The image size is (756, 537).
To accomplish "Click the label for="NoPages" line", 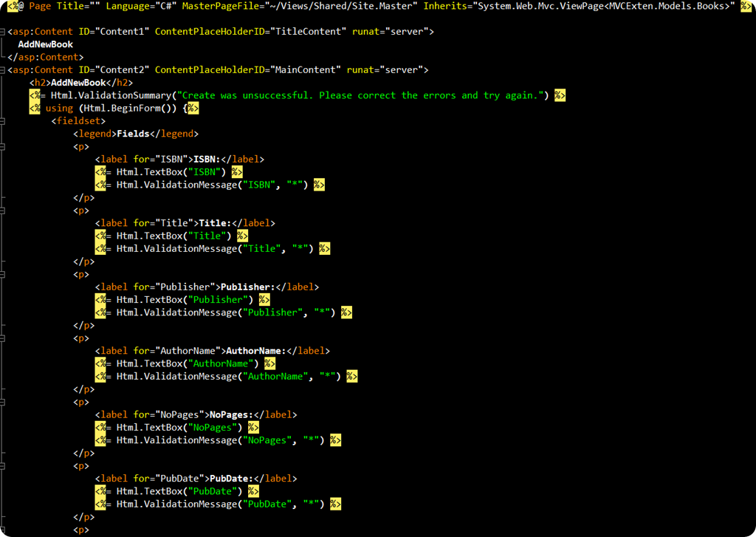I will (x=196, y=415).
